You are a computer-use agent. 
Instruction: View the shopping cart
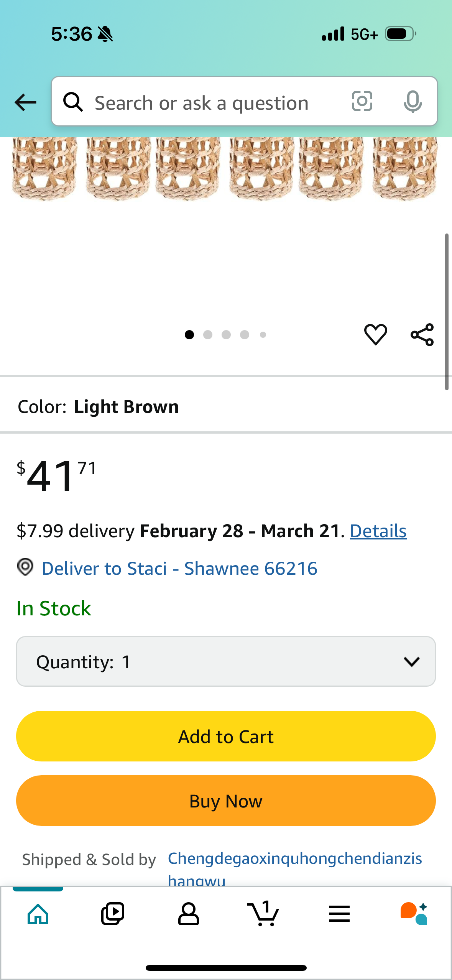point(263,914)
